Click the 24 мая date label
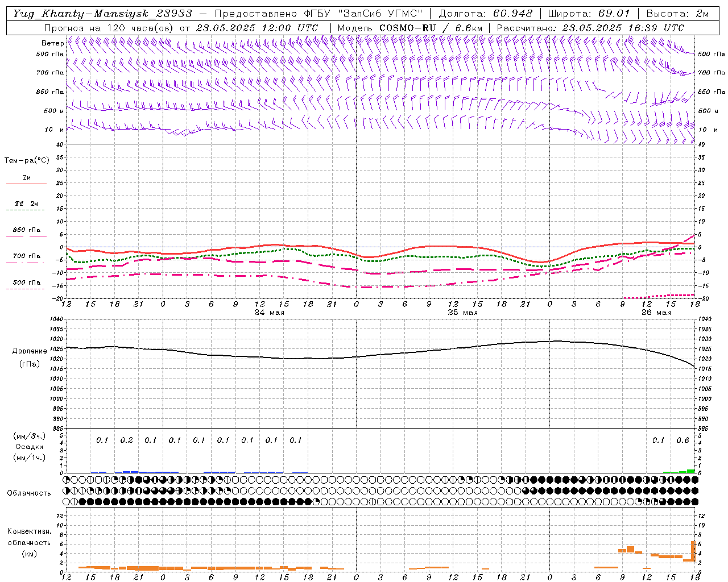This screenshot has width=728, height=582. pos(269,313)
